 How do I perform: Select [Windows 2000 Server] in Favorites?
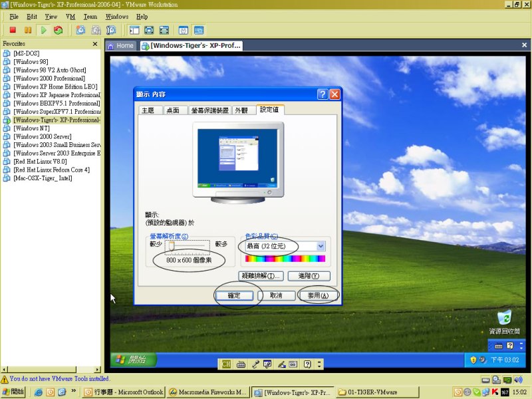click(43, 136)
